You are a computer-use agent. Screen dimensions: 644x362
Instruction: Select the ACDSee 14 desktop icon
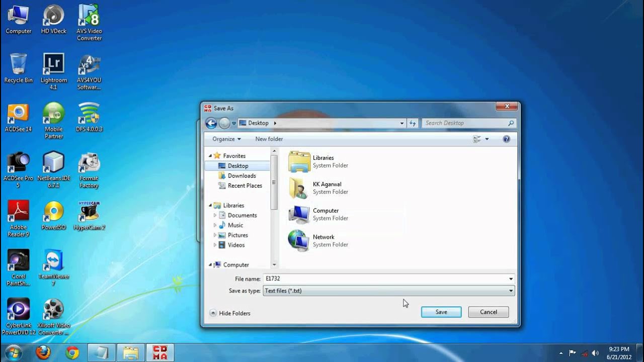(18, 118)
